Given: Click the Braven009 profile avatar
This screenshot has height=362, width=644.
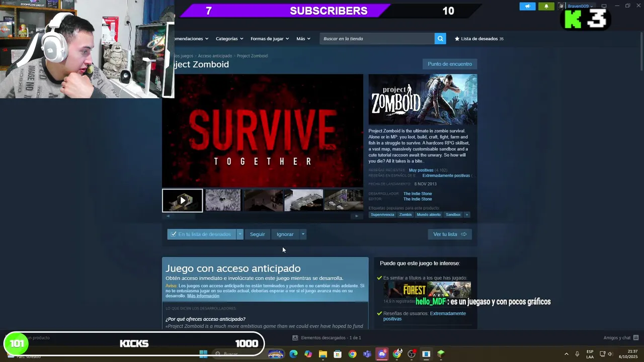Looking at the screenshot, I should 561,6.
